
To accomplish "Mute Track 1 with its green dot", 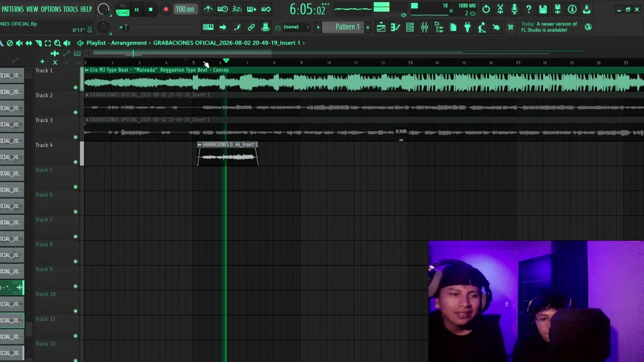I will point(75,87).
